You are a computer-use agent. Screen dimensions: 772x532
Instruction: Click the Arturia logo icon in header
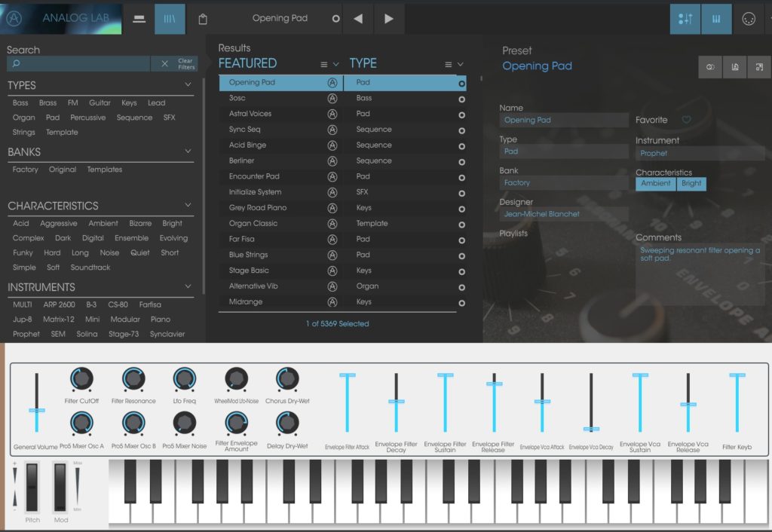[14, 19]
